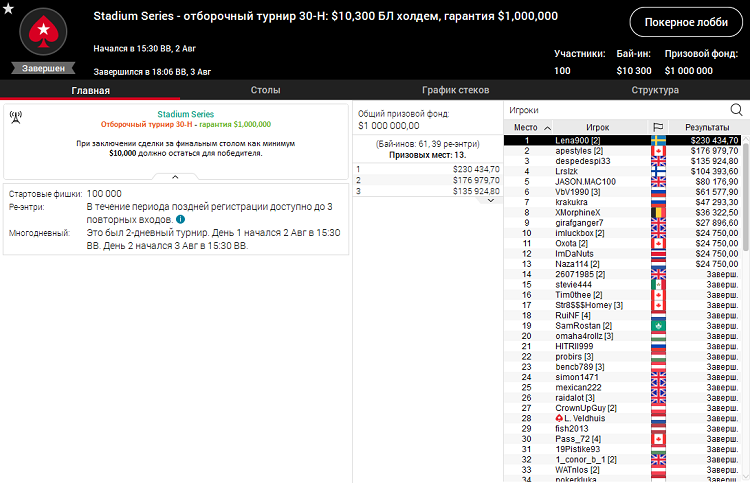Click Canada flag beside Pass_72
750x483 pixels.
[658, 439]
